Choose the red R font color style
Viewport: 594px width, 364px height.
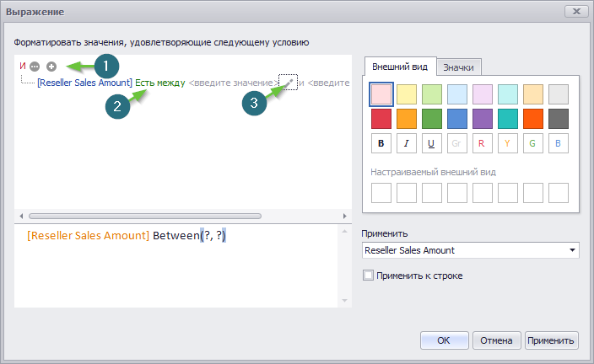pos(483,143)
